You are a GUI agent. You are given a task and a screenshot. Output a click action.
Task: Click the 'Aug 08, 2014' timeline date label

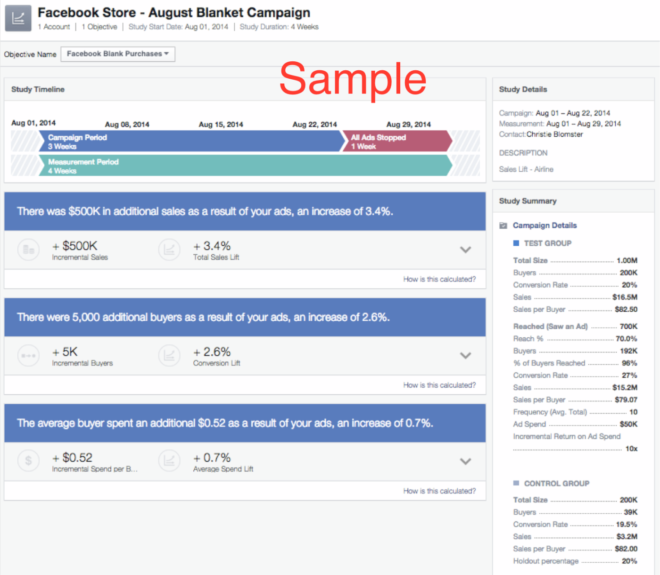pyautogui.click(x=127, y=125)
